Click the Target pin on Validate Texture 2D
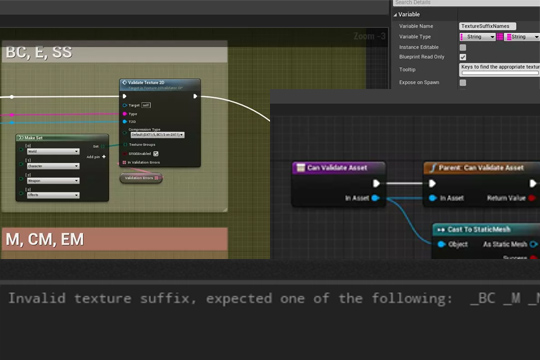This screenshot has height=360, width=540. pyautogui.click(x=125, y=105)
